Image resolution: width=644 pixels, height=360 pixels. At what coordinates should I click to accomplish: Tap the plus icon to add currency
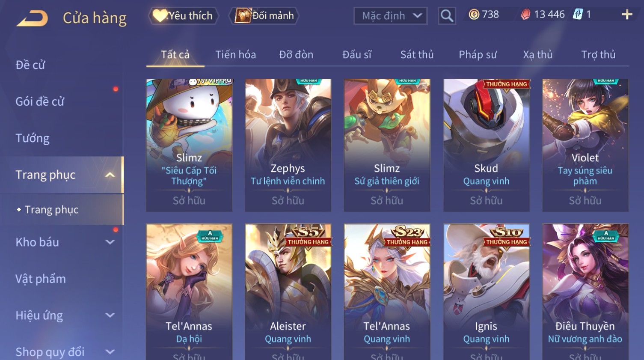(627, 15)
